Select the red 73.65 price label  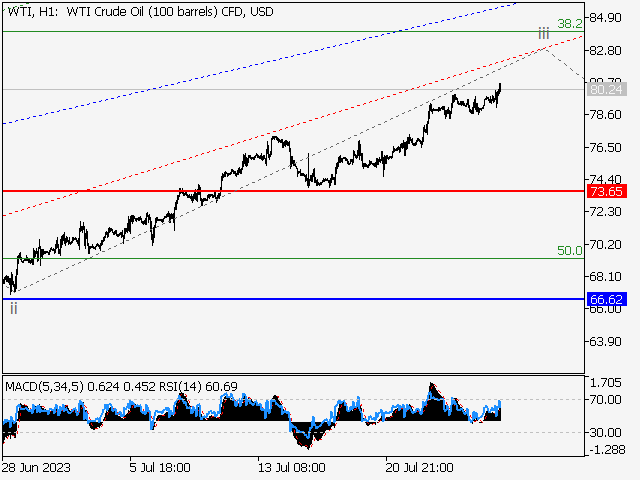[x=606, y=191]
